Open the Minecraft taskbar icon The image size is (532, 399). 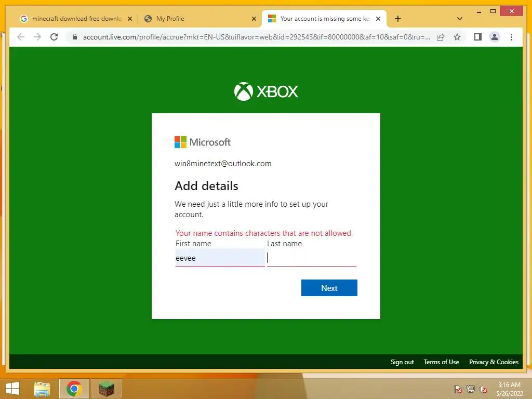click(x=106, y=389)
